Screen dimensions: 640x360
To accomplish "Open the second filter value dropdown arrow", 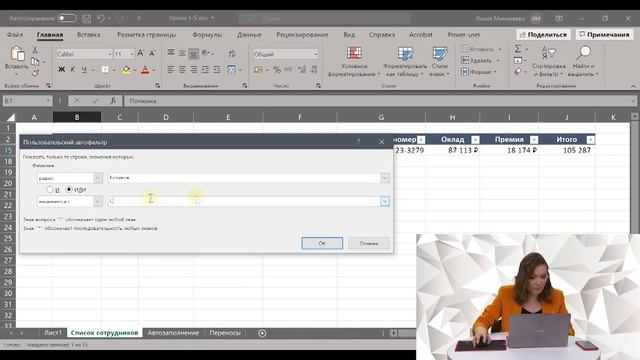I will tap(384, 201).
